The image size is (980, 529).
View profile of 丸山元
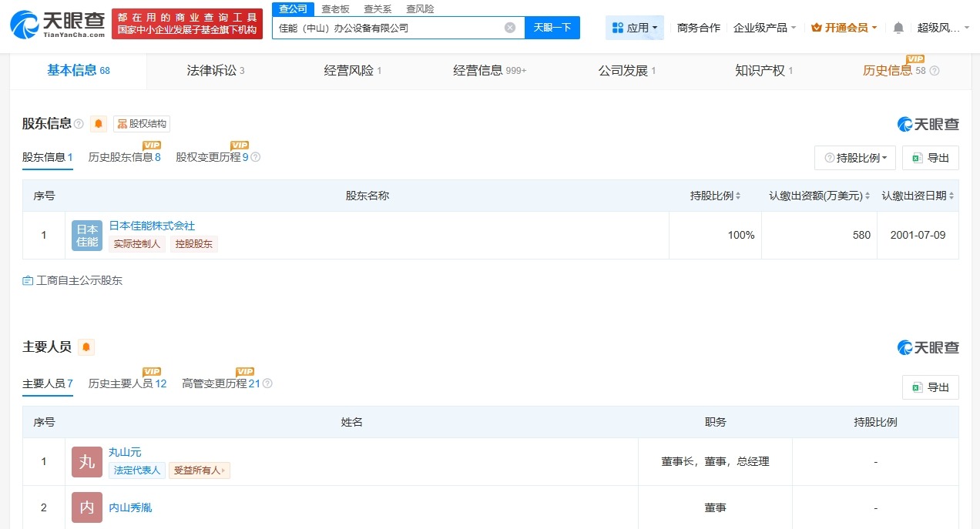(126, 452)
